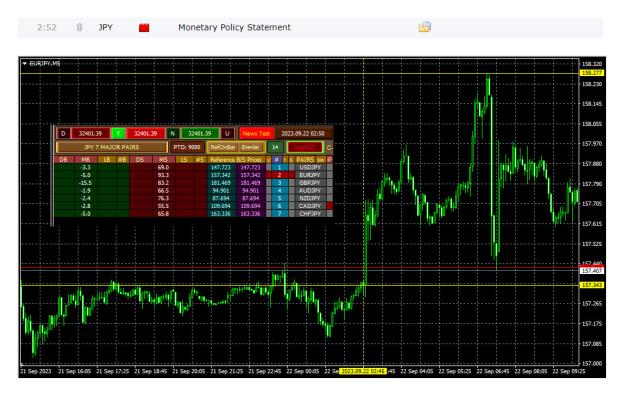Click the Reference column header
The width and height of the screenshot is (625, 397).
tap(222, 159)
